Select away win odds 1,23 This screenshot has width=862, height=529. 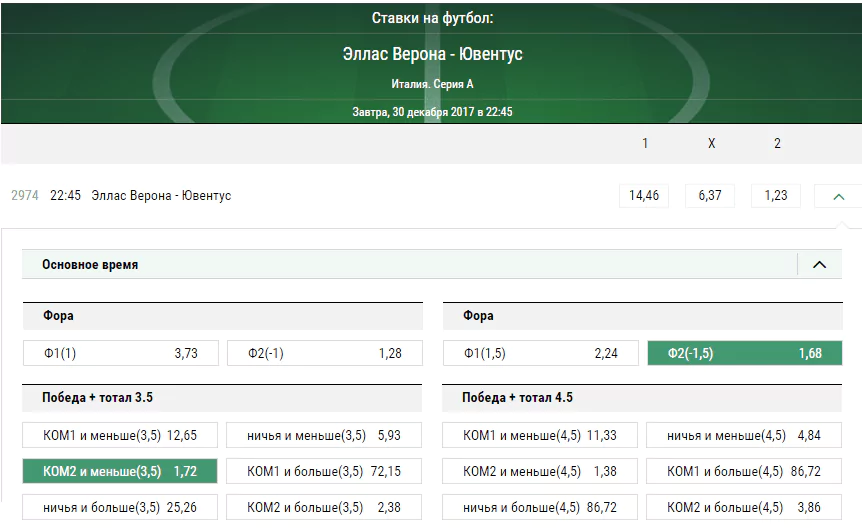[776, 196]
